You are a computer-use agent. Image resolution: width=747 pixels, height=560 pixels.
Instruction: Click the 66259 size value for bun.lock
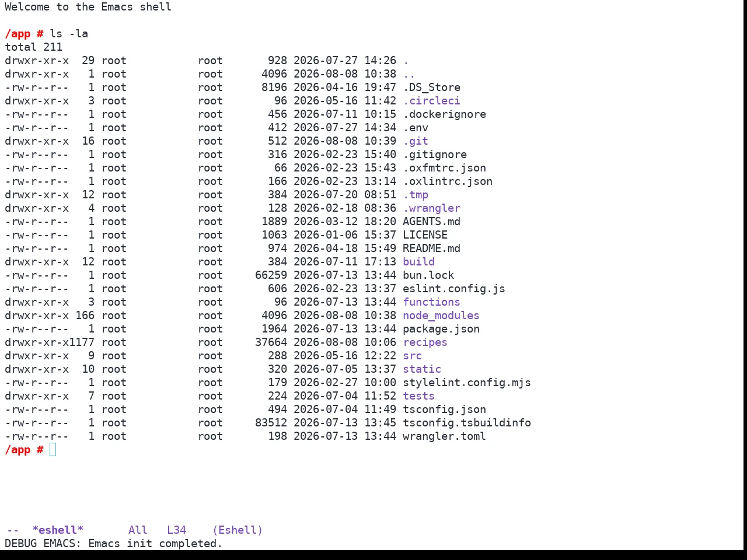[271, 275]
